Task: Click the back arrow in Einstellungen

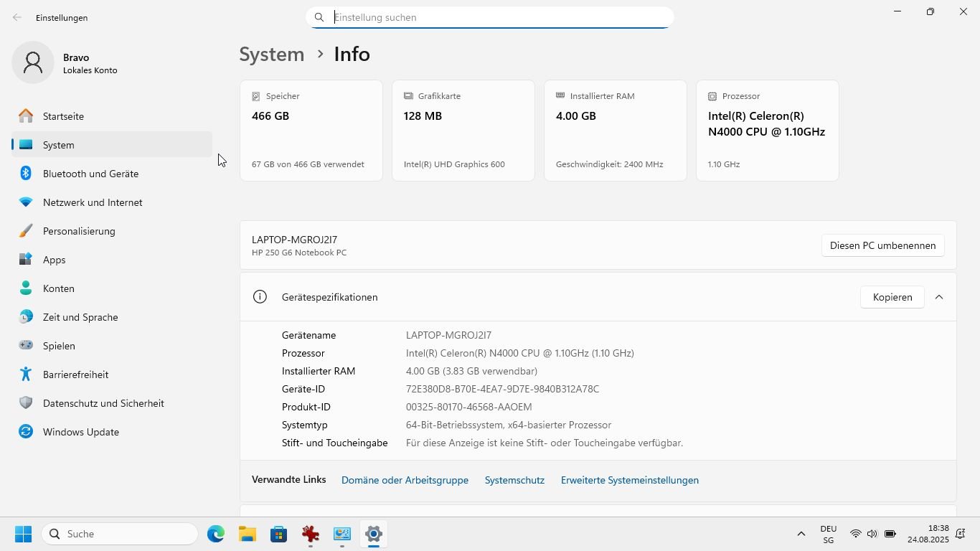Action: pos(17,17)
